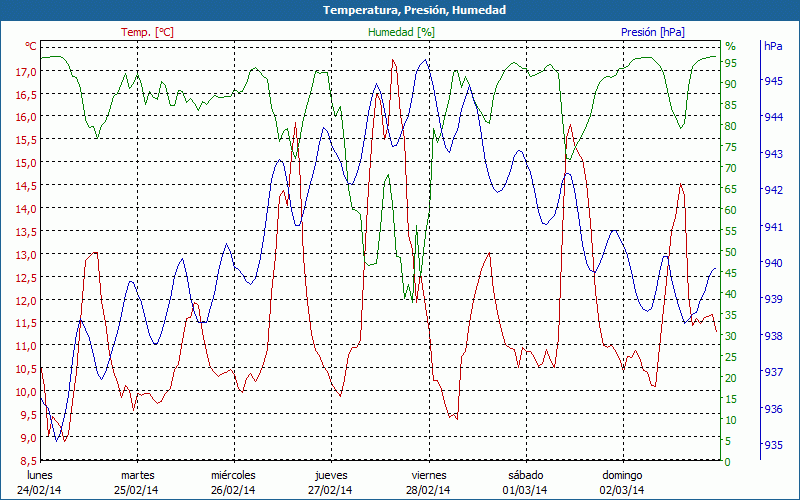Click the chart title 'Temperatura, Presión, Humedad'

400,10
